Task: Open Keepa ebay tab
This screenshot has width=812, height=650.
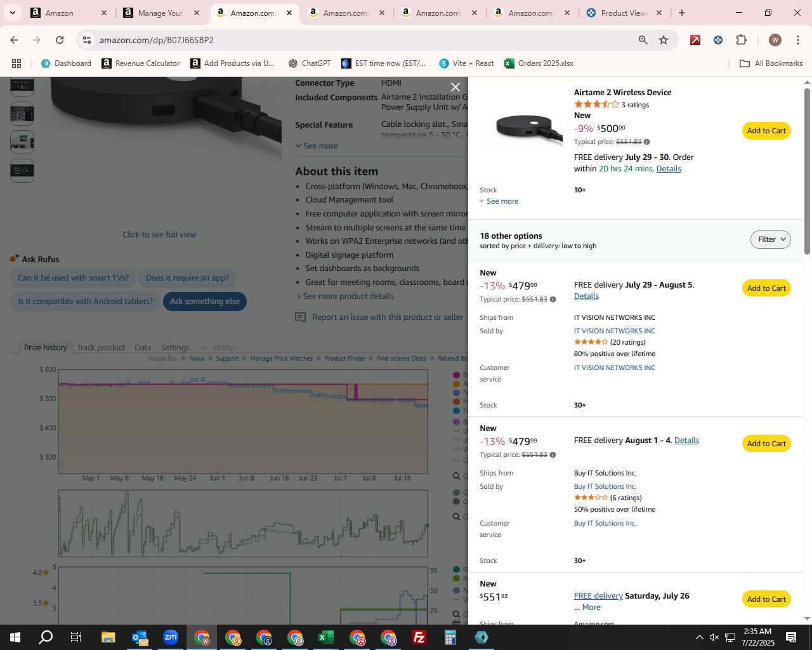Action: click(223, 347)
